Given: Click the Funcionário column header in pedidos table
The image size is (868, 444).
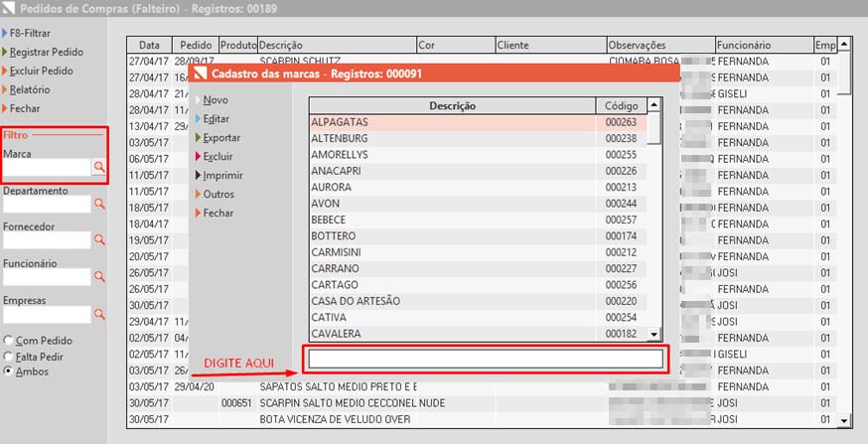Looking at the screenshot, I should point(765,45).
